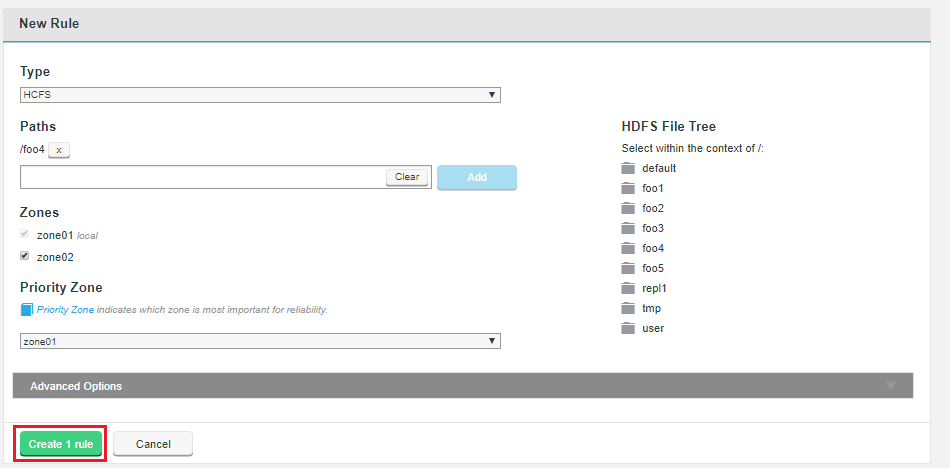Viewport: 950px width, 468px height.
Task: Cancel the new rule
Action: (153, 444)
